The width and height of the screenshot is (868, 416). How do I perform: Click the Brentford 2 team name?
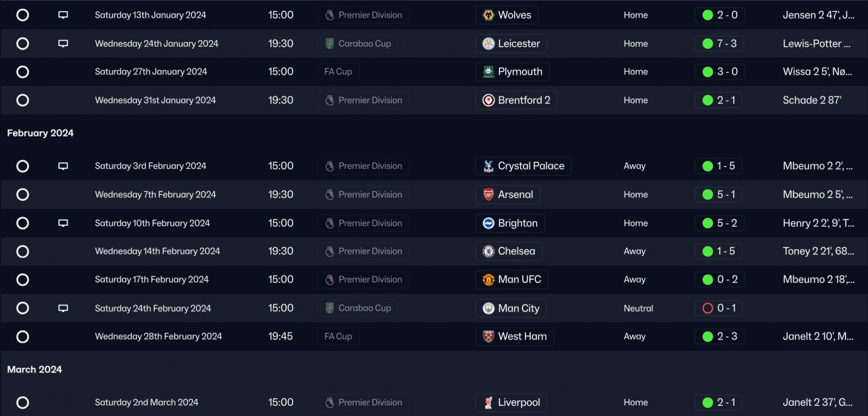[x=524, y=100]
